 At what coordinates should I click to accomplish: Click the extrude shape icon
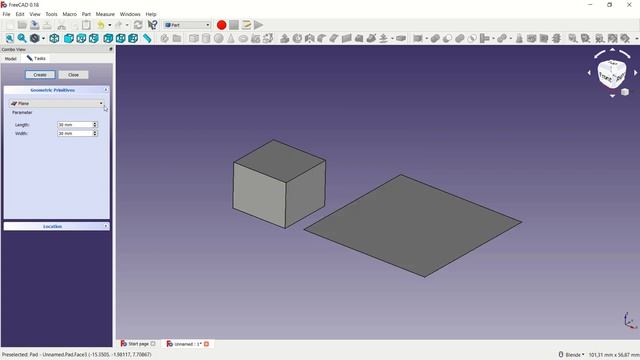click(x=285, y=38)
